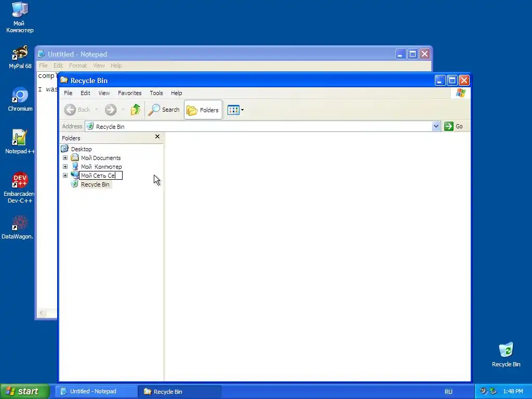Minimize the Notepad window
The height and width of the screenshot is (399, 532).
pyautogui.click(x=401, y=54)
